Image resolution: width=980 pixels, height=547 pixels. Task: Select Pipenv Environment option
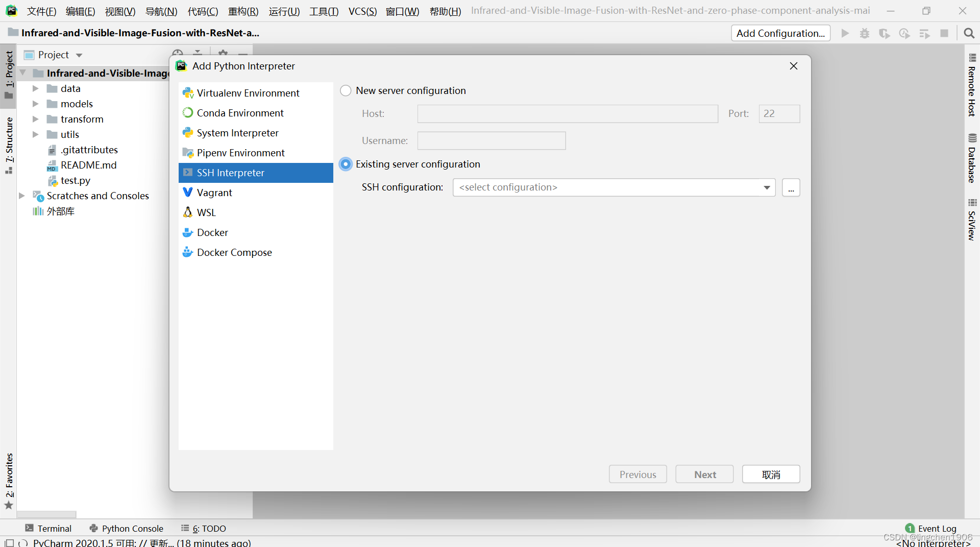click(x=256, y=153)
